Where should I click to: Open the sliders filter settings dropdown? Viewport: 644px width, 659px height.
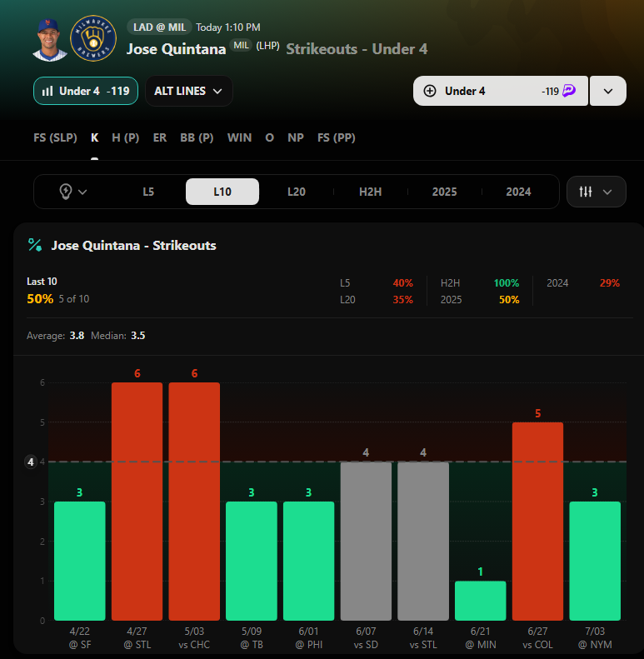596,192
